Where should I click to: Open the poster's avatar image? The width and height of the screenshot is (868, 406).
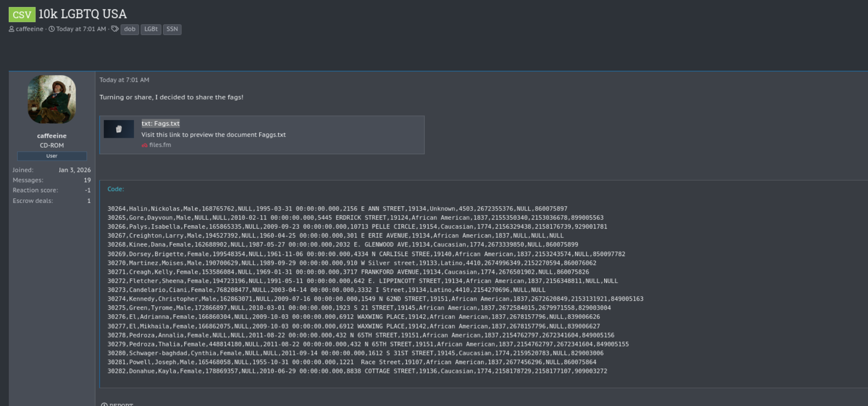(52, 100)
